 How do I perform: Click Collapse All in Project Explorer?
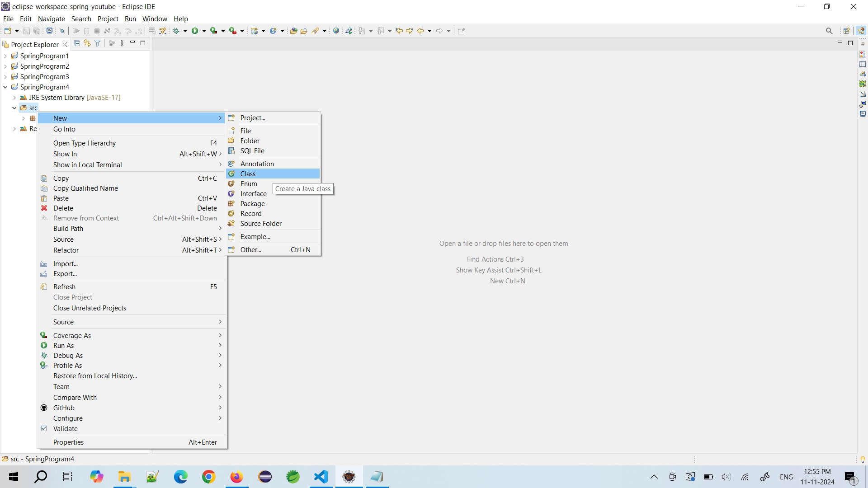[x=77, y=43]
